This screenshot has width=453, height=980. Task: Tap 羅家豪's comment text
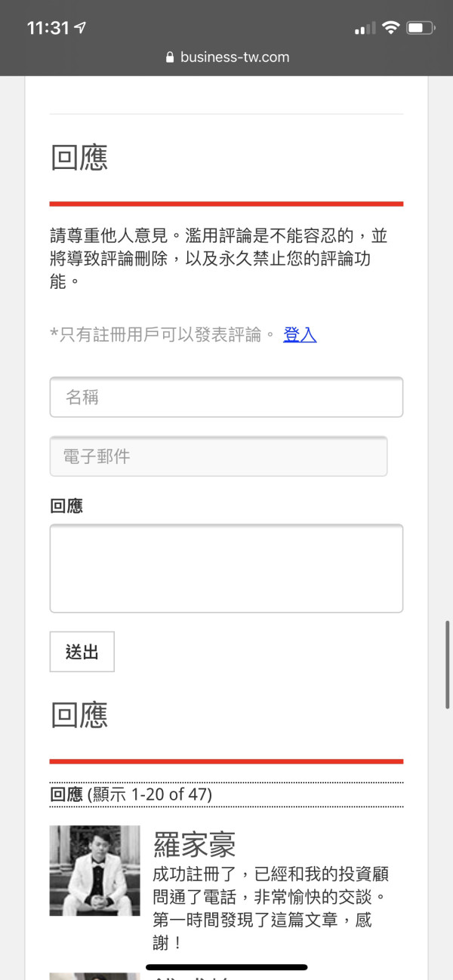pos(270,908)
